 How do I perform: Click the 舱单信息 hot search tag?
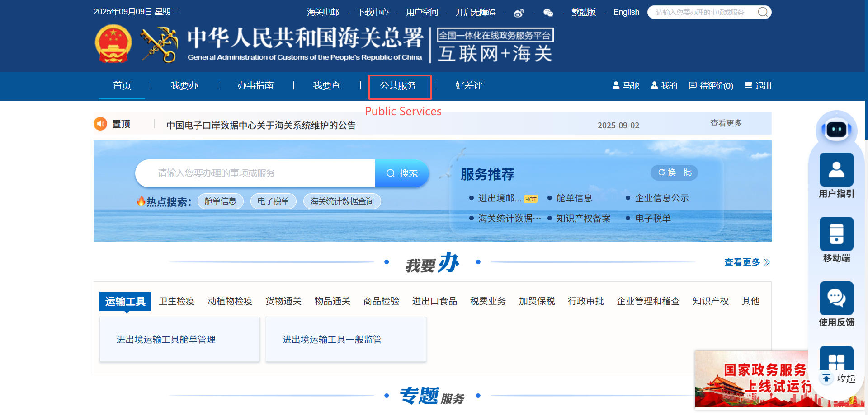tap(220, 201)
